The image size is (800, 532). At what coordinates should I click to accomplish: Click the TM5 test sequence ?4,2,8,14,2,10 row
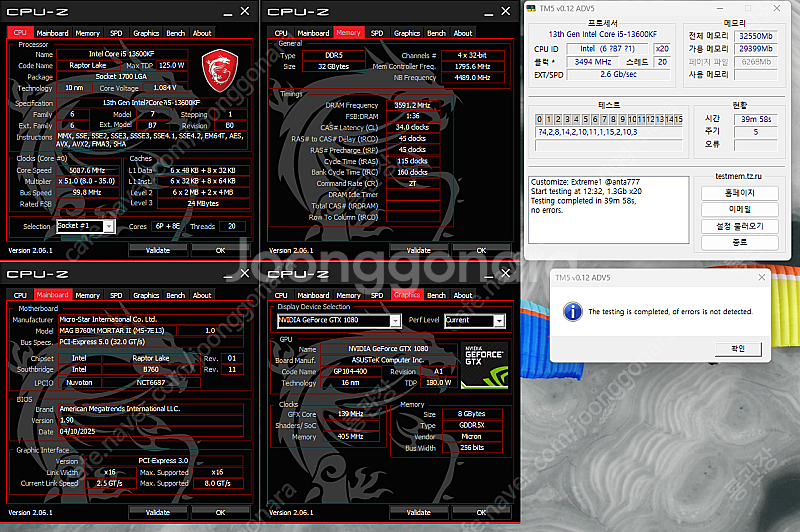tap(609, 132)
